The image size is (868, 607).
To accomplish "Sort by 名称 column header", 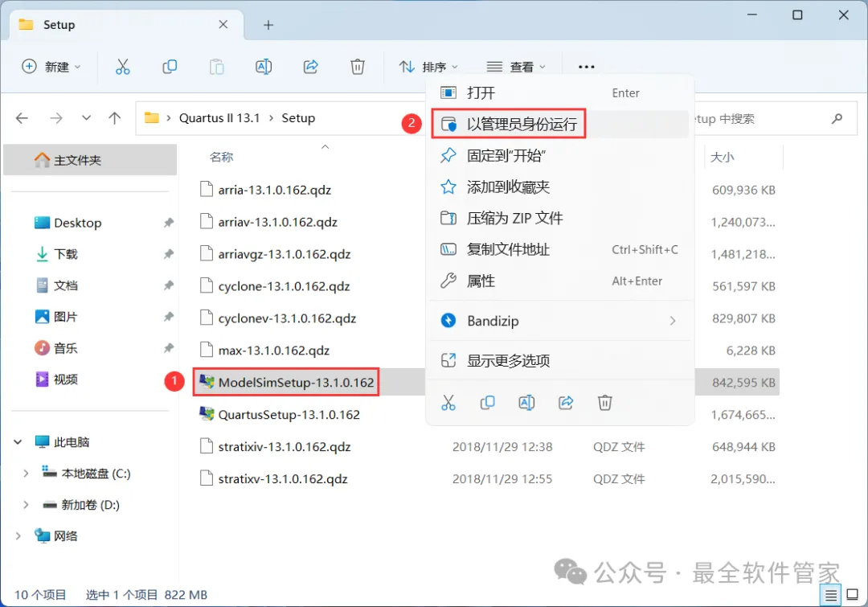I will click(x=222, y=158).
